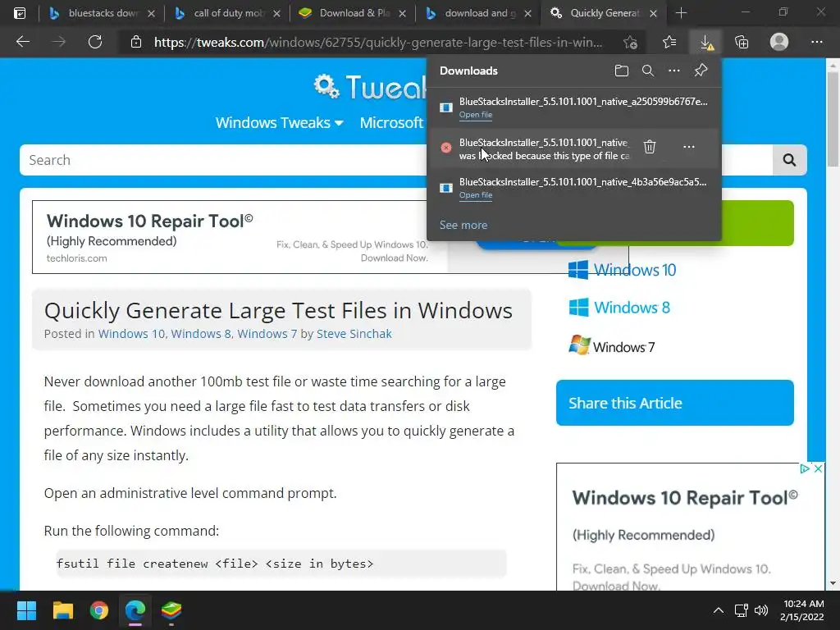Open Windows 10 Repair Tool banner ad
This screenshot has width=840, height=630.
point(240,237)
